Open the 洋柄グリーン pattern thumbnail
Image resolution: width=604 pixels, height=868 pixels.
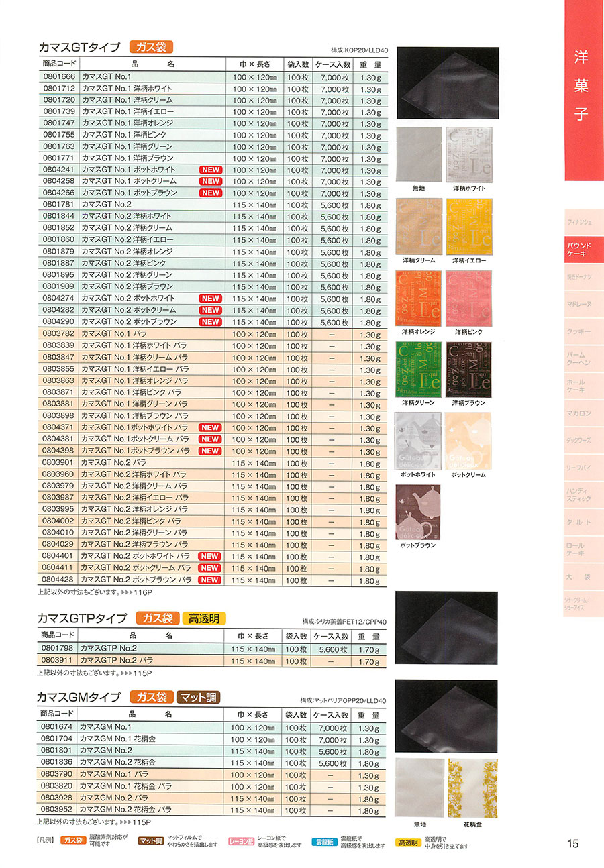(419, 369)
